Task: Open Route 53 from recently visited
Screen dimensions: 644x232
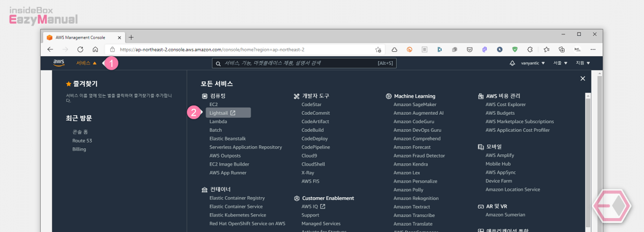Action: [x=82, y=140]
